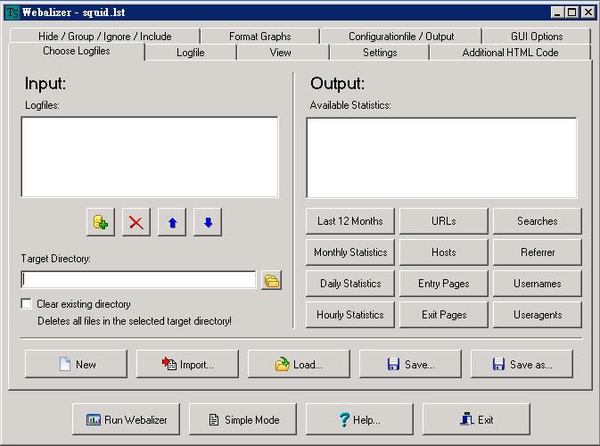Click Run Webalizer button
Viewport: 600px width, 446px height.
tap(126, 419)
